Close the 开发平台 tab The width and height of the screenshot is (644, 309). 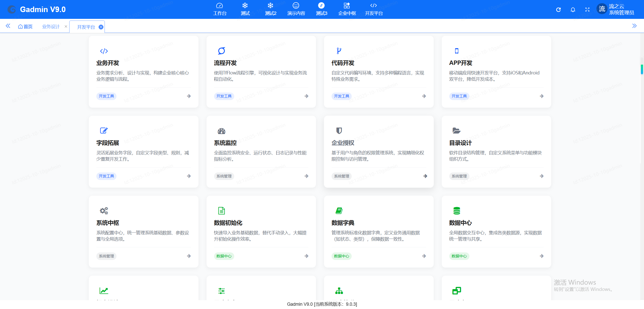101,27
